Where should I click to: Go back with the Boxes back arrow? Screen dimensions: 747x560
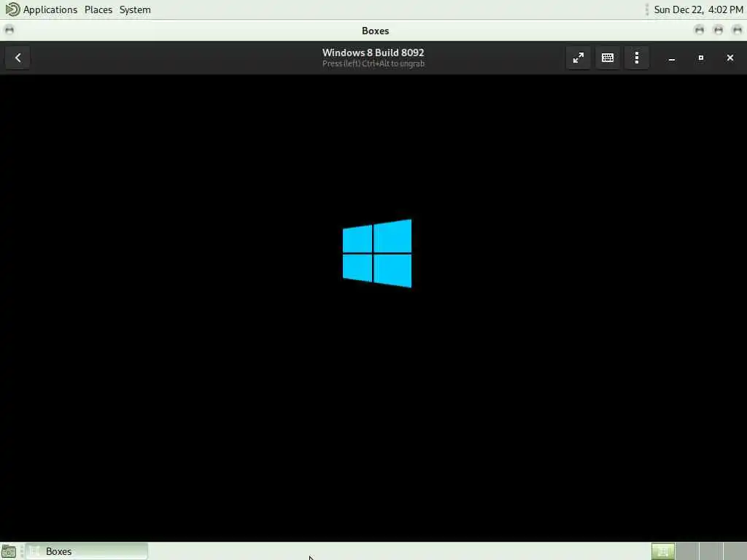(18, 58)
